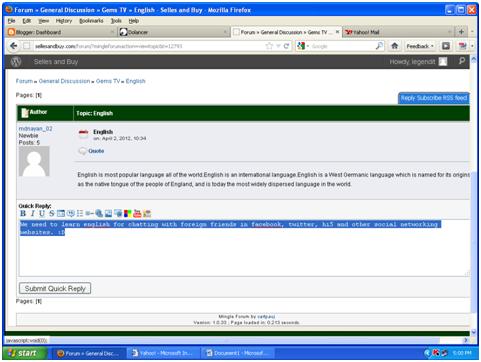Open the Help menu
481x362 pixels.
pos(133,21)
